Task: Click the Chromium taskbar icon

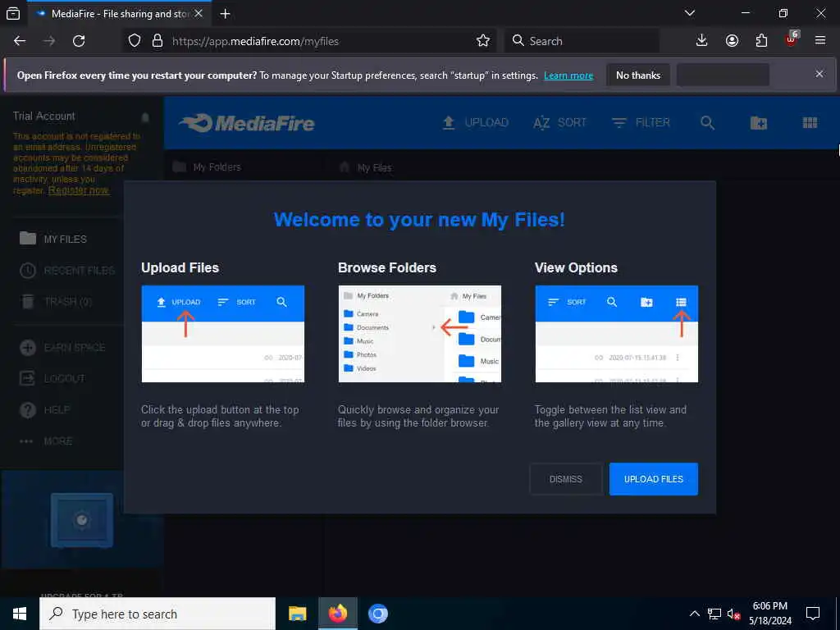Action: [377, 614]
